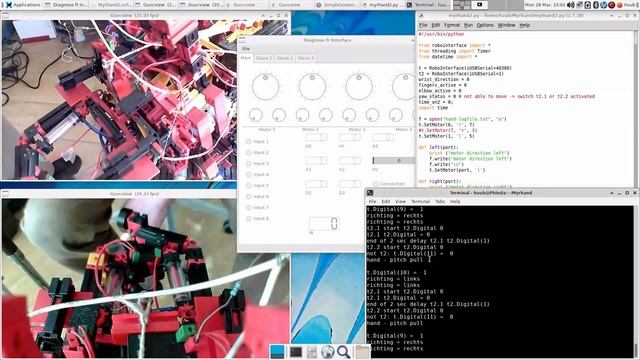Toggle the Input 1 indicator
Viewport: 640px width, 360px height.
249,142
